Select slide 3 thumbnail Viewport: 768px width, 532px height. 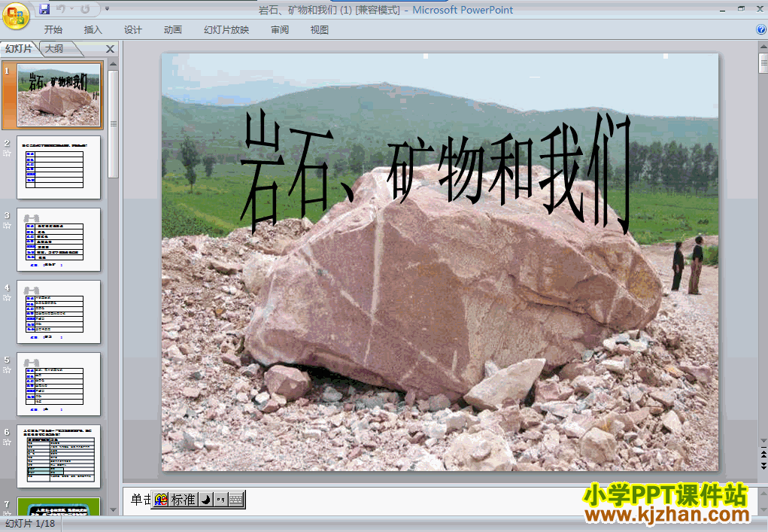coord(59,239)
